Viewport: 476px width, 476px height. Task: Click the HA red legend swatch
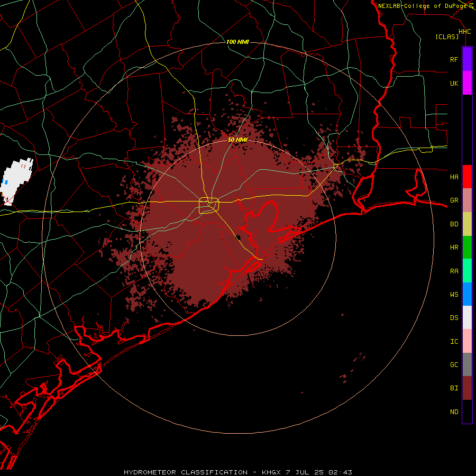click(x=467, y=177)
